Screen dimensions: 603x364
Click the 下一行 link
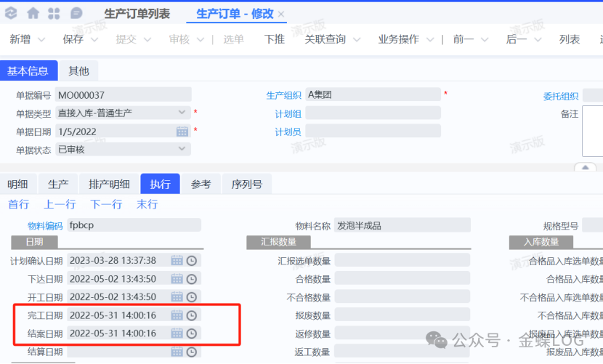pyautogui.click(x=106, y=204)
